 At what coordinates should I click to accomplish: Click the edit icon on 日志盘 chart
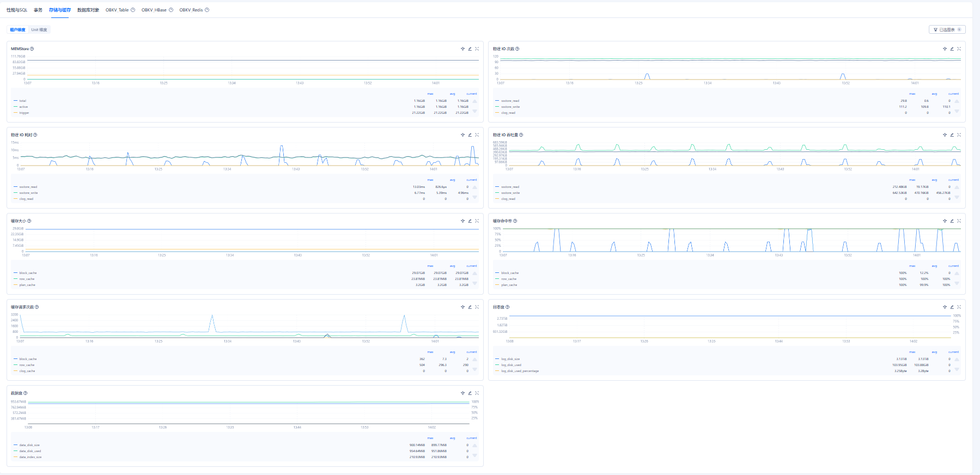click(x=952, y=307)
